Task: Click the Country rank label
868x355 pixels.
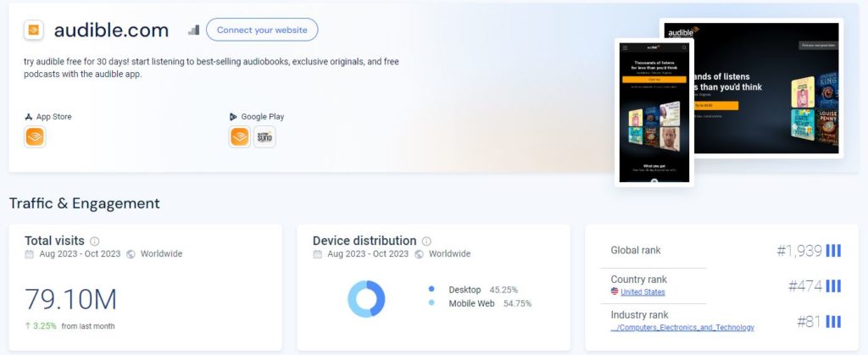Action: 639,280
